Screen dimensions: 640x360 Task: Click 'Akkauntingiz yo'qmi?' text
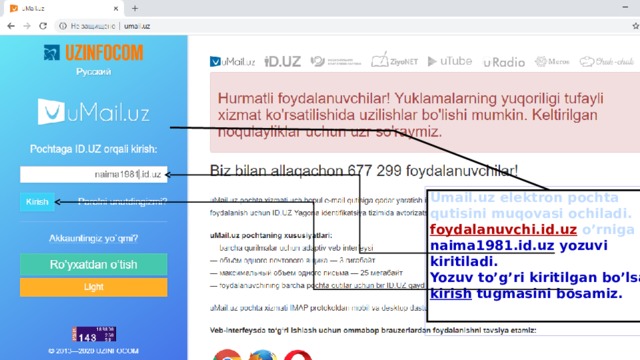93,238
